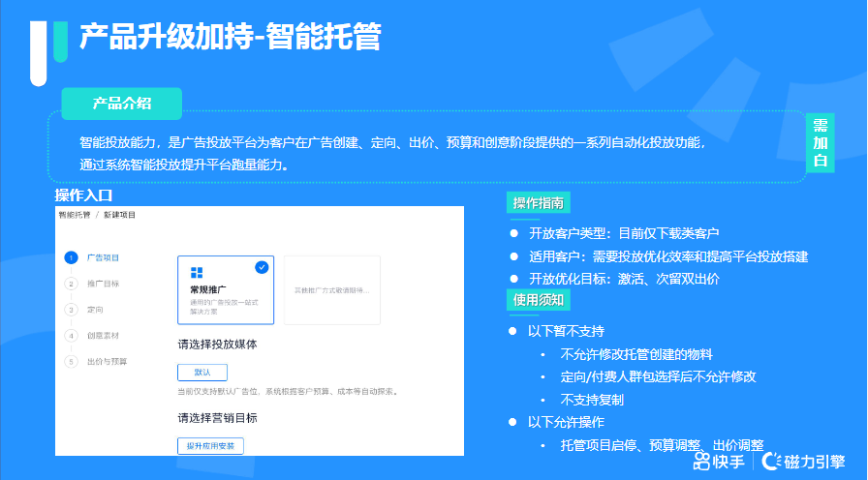Click the 新建项目 breadcrumb text

[x=119, y=215]
